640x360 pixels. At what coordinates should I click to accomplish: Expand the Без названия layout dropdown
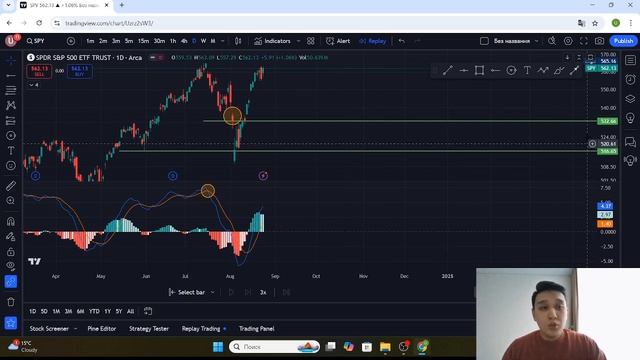click(536, 41)
